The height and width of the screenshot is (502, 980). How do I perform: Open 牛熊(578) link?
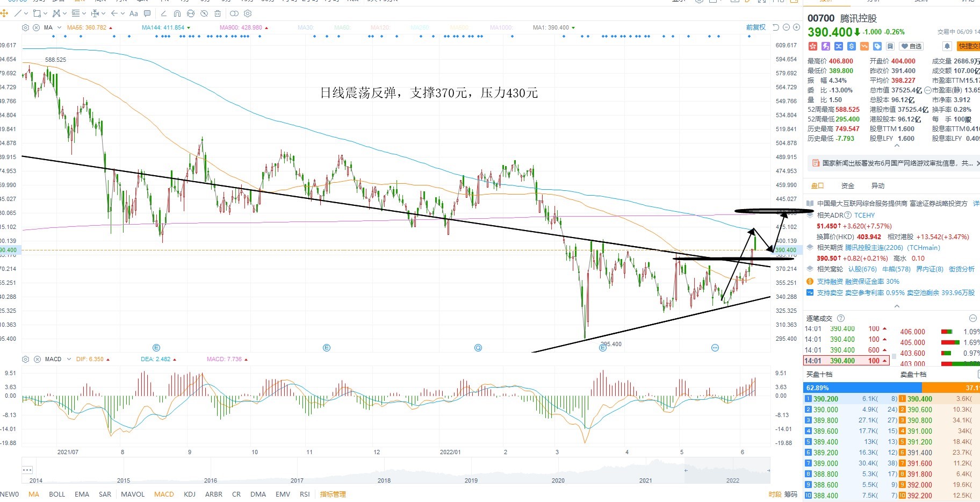[896, 269]
